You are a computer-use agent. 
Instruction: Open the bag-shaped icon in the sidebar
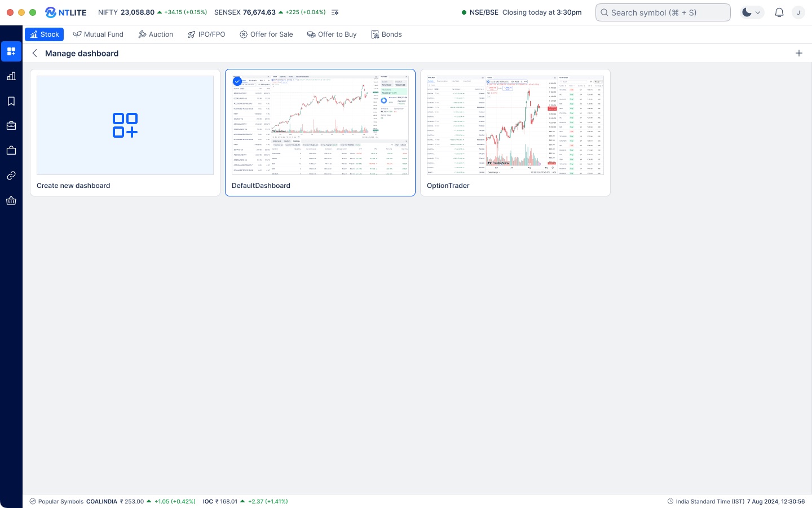point(11,151)
